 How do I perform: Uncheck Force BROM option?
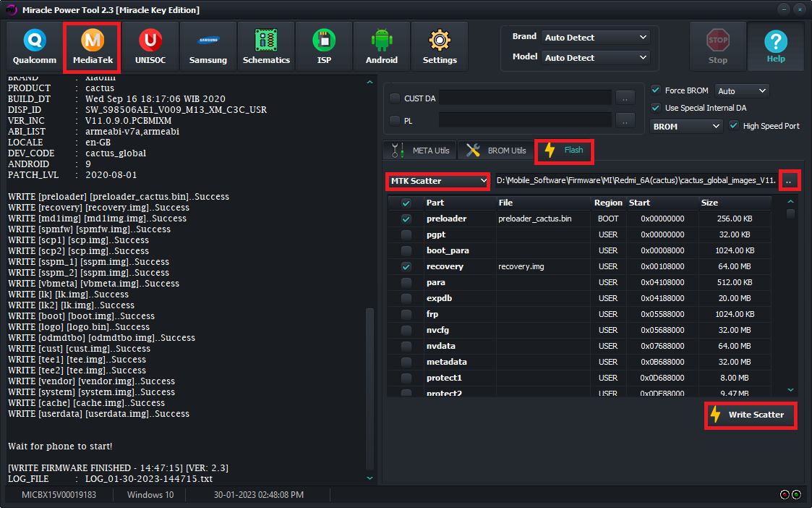pos(656,90)
